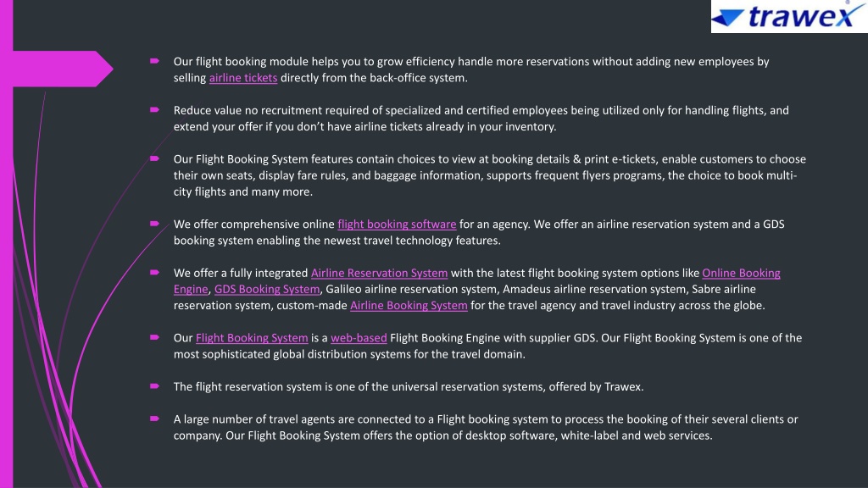Open the web-based link
Image resolution: width=868 pixels, height=488 pixels.
tap(359, 338)
